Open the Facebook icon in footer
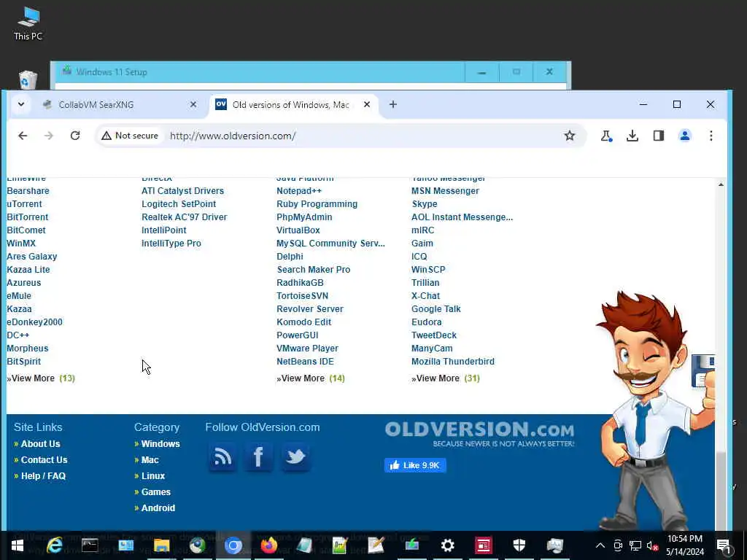Viewport: 747px width, 560px height. point(258,456)
